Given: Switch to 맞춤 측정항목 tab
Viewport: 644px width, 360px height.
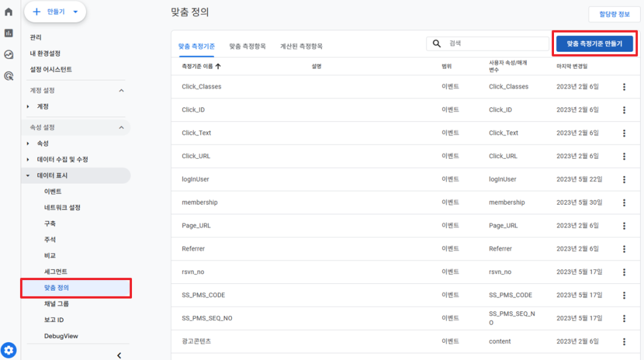Looking at the screenshot, I should (247, 47).
